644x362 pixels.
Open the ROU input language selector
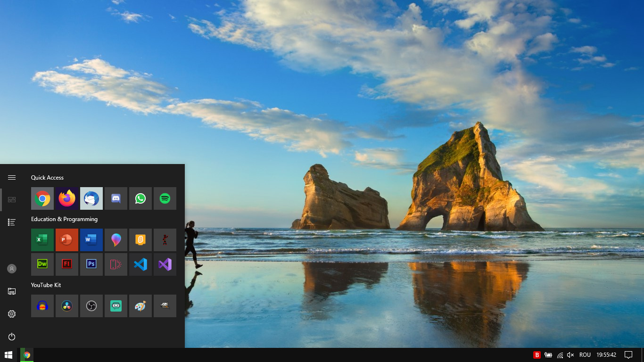585,355
